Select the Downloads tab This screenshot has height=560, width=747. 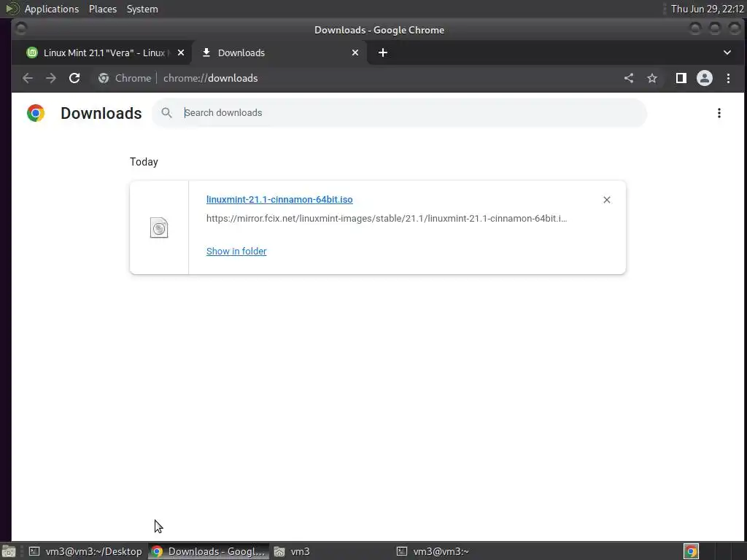point(279,52)
